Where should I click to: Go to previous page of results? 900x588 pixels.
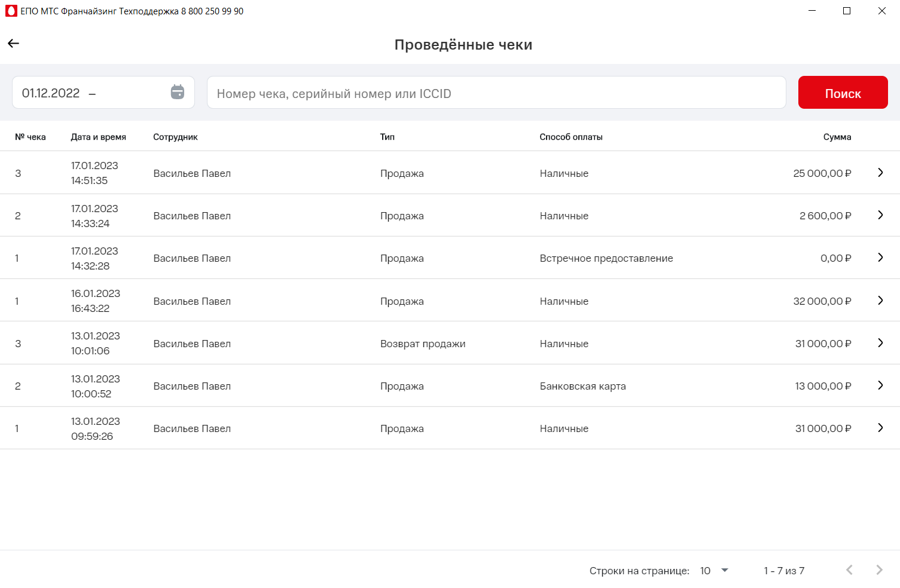849,570
